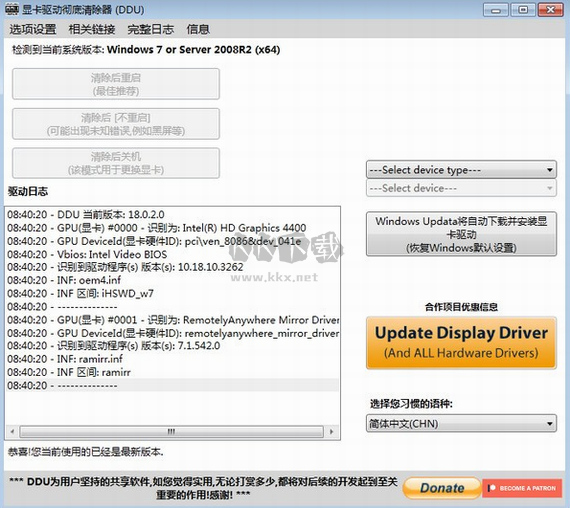Click the horizontal scrollbar thumb in log
The image size is (570, 508).
[171, 432]
